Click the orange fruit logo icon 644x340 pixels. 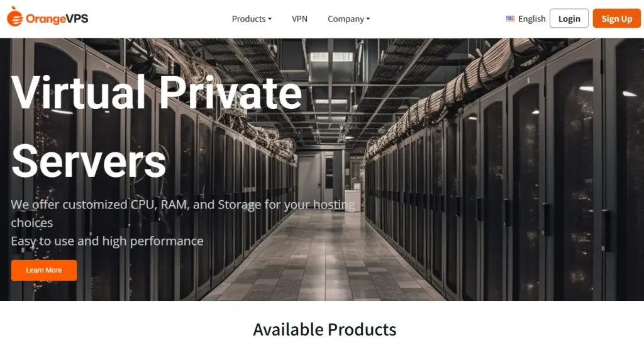(15, 16)
